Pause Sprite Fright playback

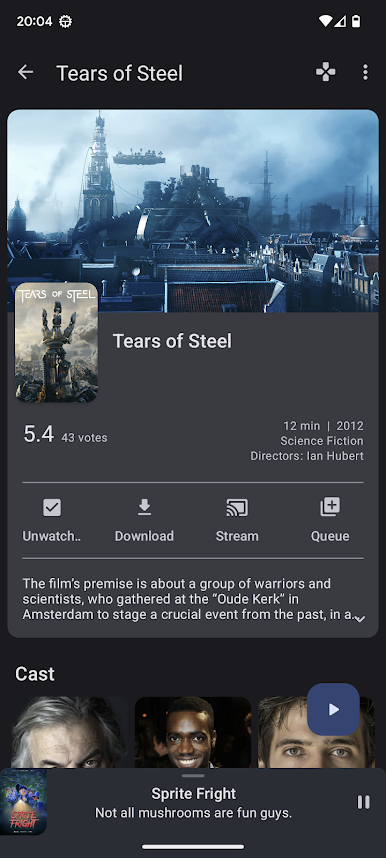pyautogui.click(x=364, y=802)
